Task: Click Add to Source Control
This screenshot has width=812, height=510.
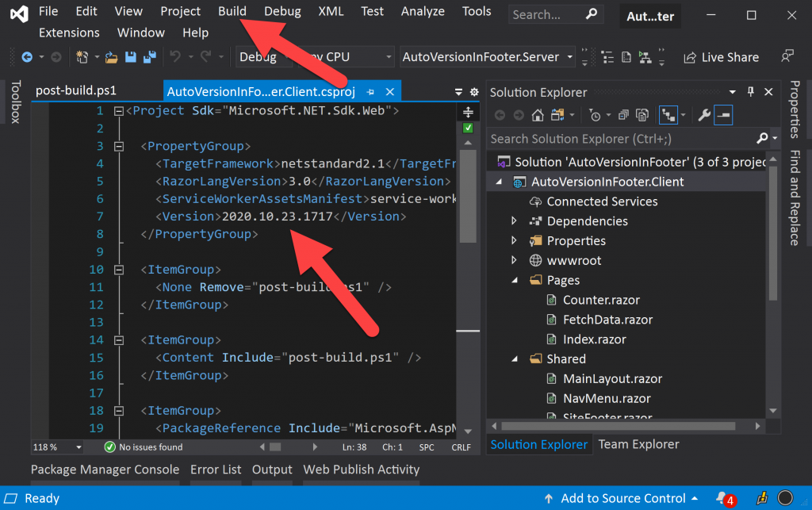Action: [x=621, y=498]
